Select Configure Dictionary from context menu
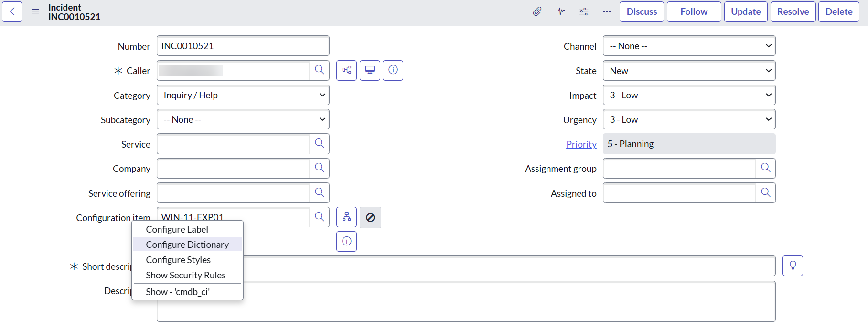The width and height of the screenshot is (868, 330). click(187, 245)
